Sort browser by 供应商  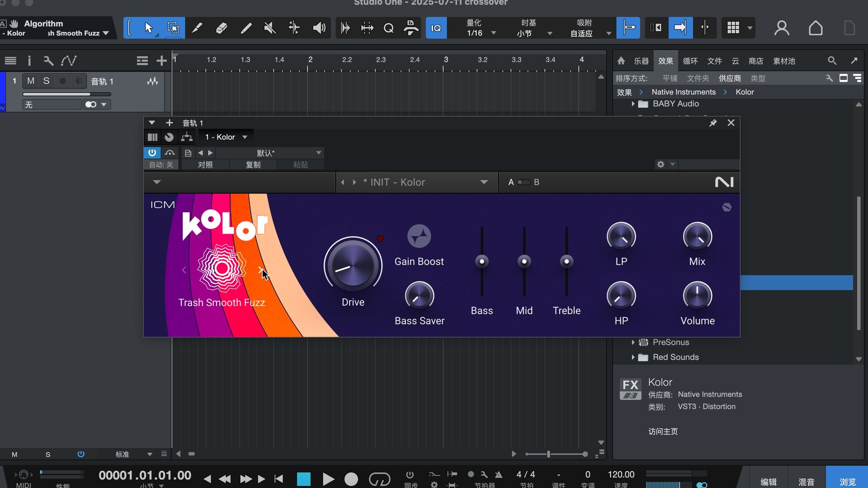(730, 79)
